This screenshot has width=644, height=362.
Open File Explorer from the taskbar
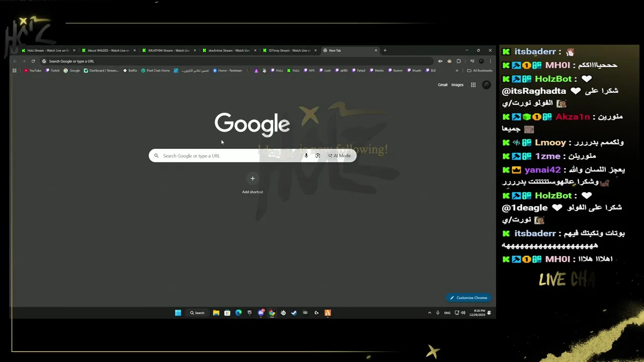pos(216,313)
